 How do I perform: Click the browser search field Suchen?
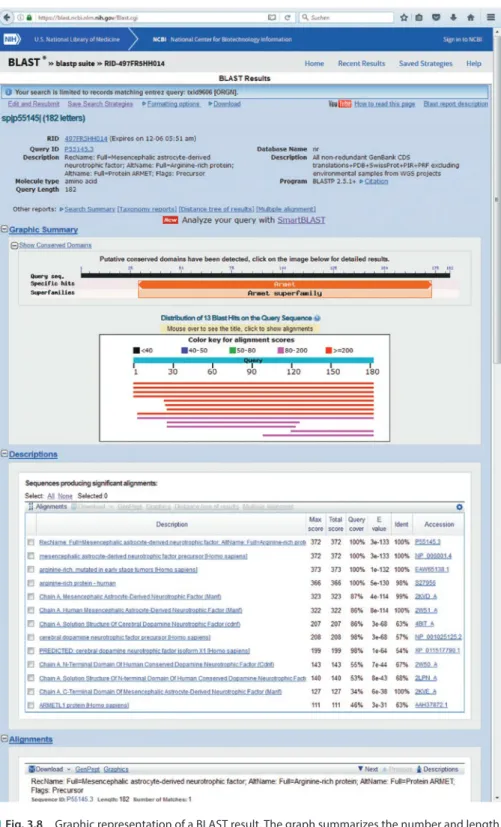point(346,17)
